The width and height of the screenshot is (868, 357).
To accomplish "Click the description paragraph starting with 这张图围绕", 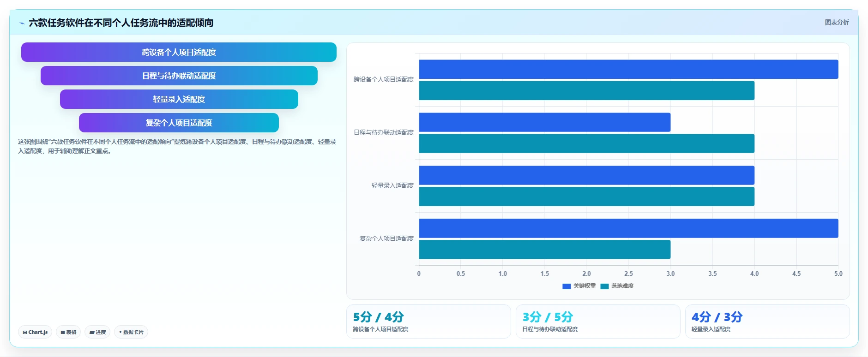I will pyautogui.click(x=177, y=146).
